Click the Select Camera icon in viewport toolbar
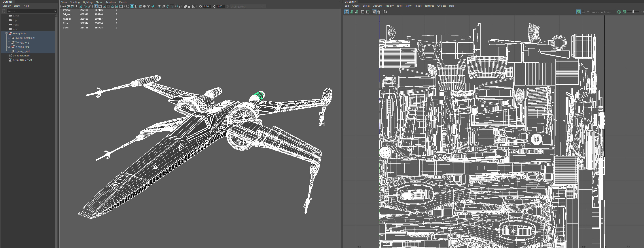Image resolution: width=644 pixels, height=248 pixels. pyautogui.click(x=64, y=6)
